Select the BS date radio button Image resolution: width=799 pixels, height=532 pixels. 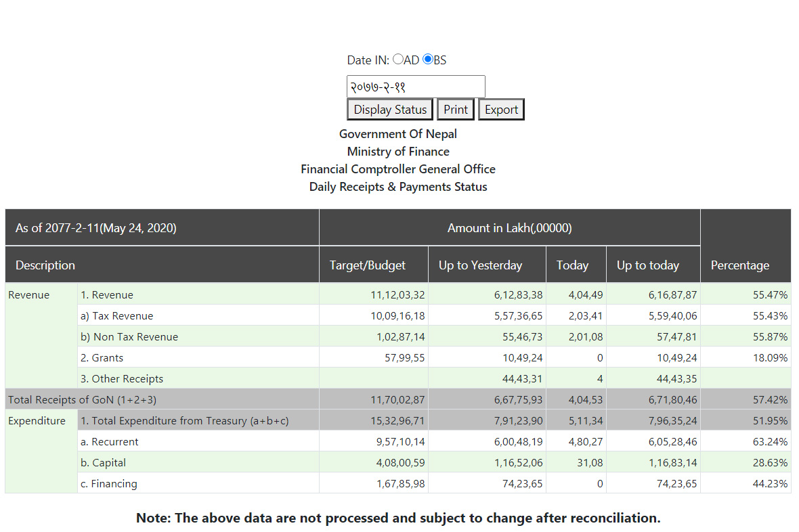pyautogui.click(x=427, y=60)
